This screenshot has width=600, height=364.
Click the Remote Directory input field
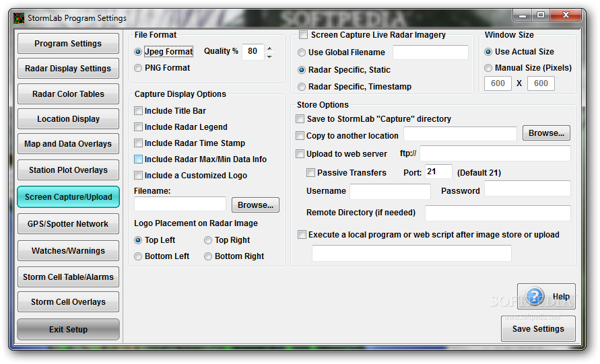[x=498, y=213]
